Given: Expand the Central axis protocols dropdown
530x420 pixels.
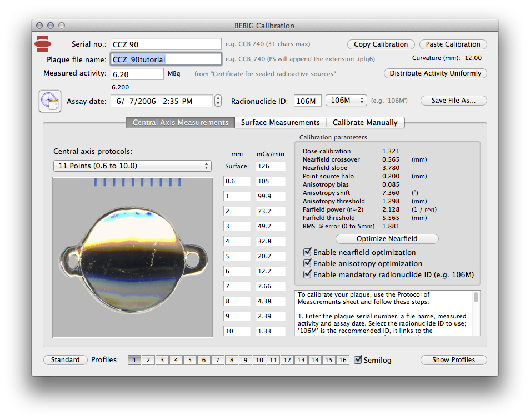Looking at the screenshot, I should [132, 166].
